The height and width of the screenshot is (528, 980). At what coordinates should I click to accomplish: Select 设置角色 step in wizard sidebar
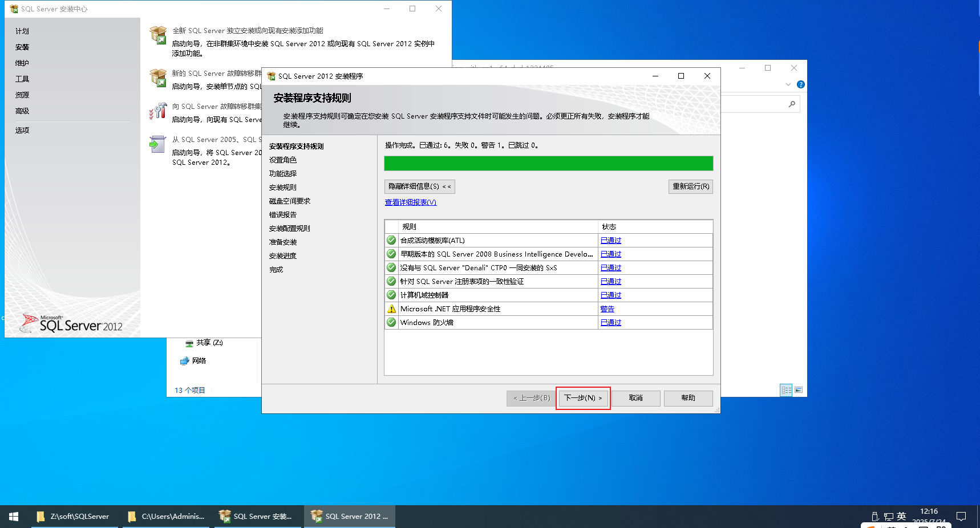click(x=283, y=160)
